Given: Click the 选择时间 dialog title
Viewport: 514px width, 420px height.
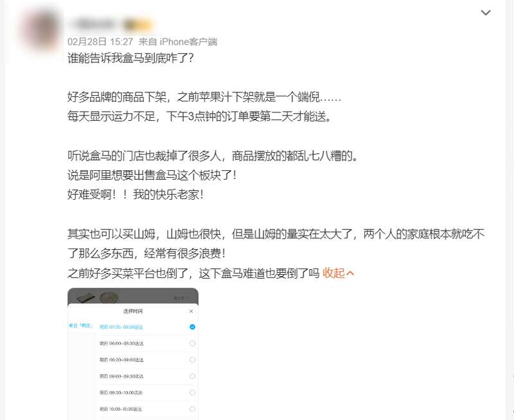Looking at the screenshot, I should pos(133,311).
